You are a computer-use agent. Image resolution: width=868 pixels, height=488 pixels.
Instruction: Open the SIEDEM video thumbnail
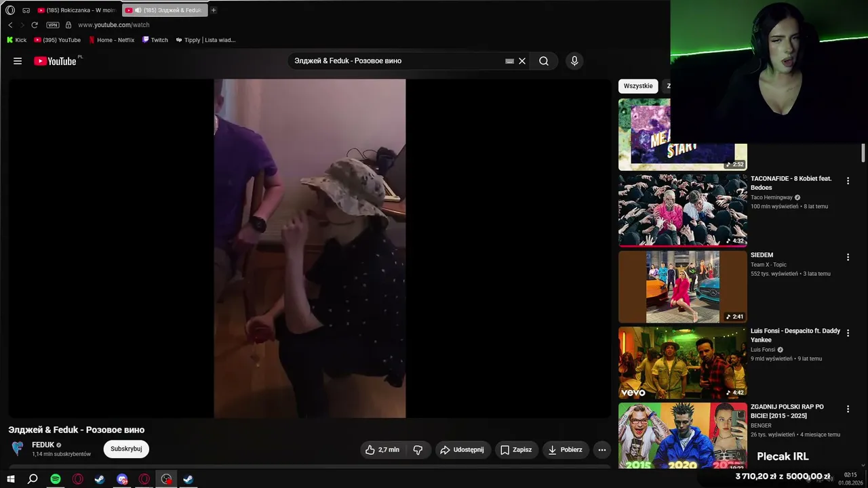point(683,287)
